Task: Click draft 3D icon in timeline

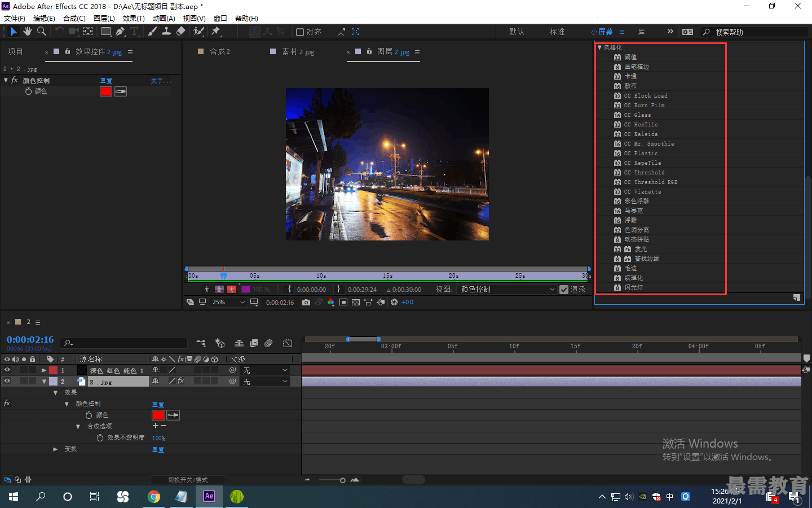Action: (220, 343)
